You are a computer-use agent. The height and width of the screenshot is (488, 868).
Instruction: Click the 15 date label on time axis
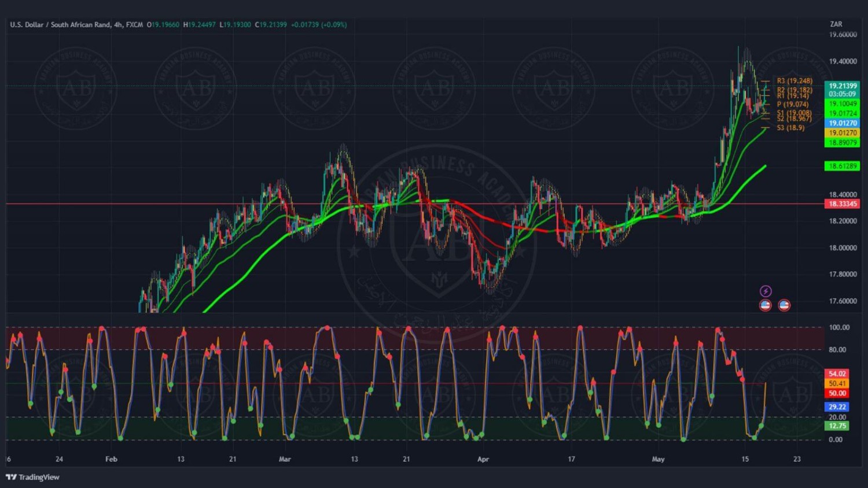(x=745, y=459)
